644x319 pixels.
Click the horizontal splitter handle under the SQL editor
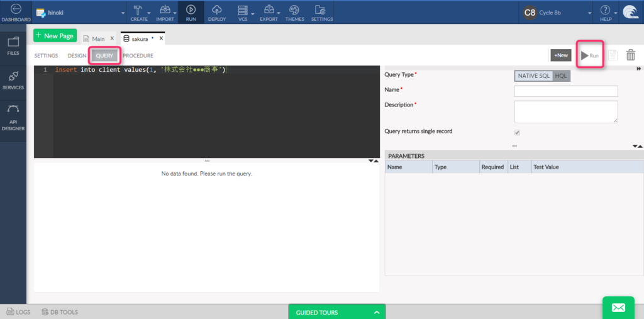[x=207, y=160]
